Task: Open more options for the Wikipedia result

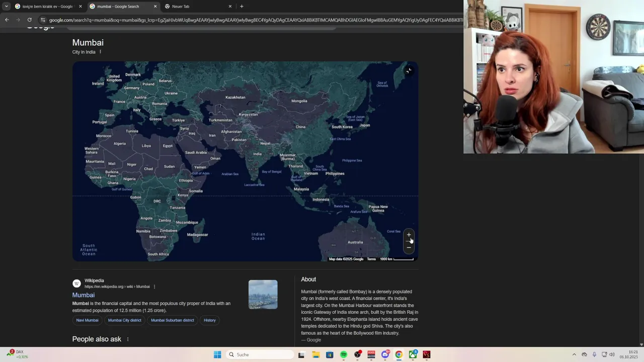Action: (154, 287)
